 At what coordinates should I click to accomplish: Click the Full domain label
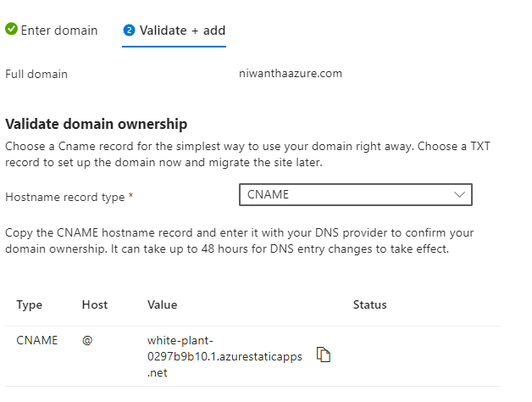[x=36, y=74]
